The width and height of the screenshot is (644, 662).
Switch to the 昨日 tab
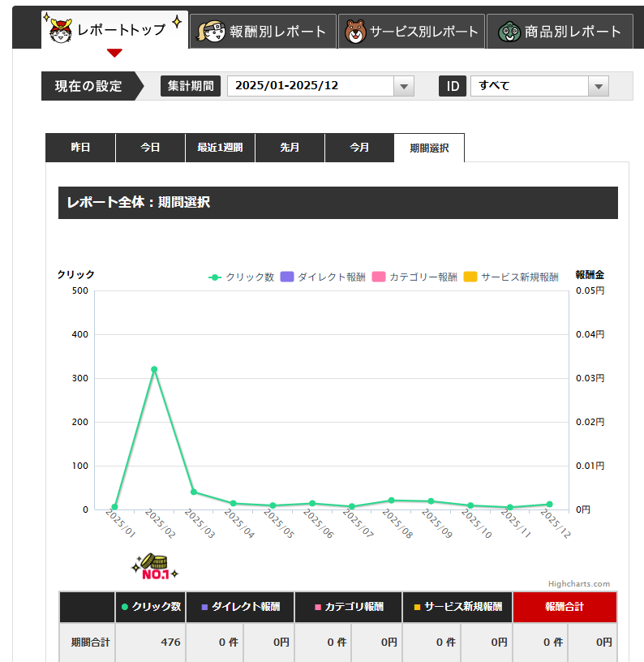80,148
